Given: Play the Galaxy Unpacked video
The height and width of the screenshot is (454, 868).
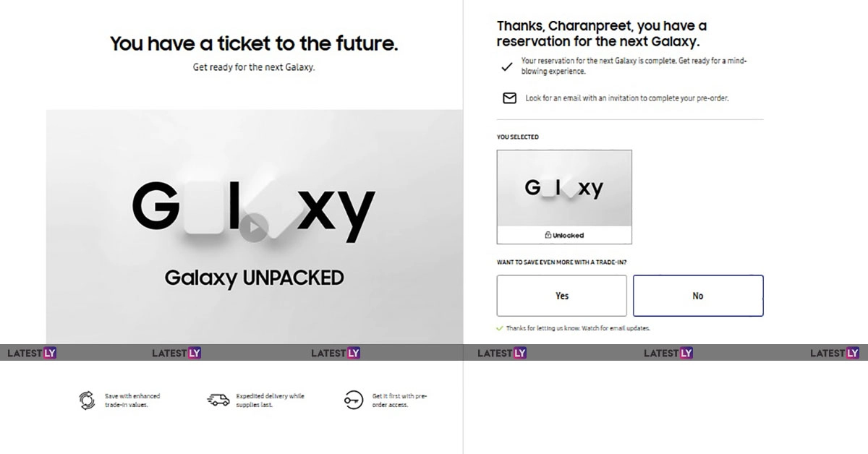Looking at the screenshot, I should coord(254,228).
